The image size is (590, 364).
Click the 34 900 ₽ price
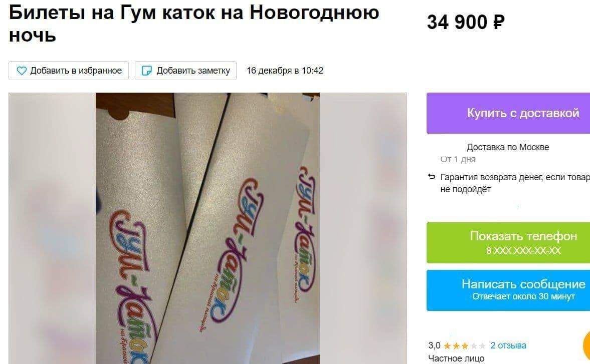(466, 22)
